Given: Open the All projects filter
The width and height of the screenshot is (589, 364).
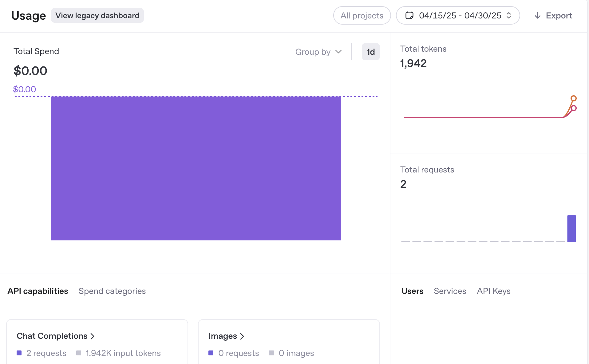Looking at the screenshot, I should 362,15.
